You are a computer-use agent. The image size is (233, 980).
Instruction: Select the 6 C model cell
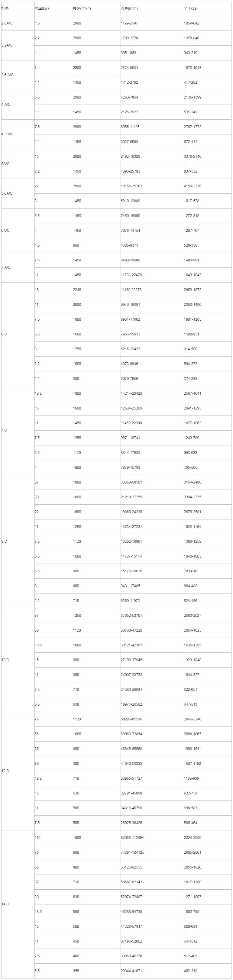pos(4,334)
